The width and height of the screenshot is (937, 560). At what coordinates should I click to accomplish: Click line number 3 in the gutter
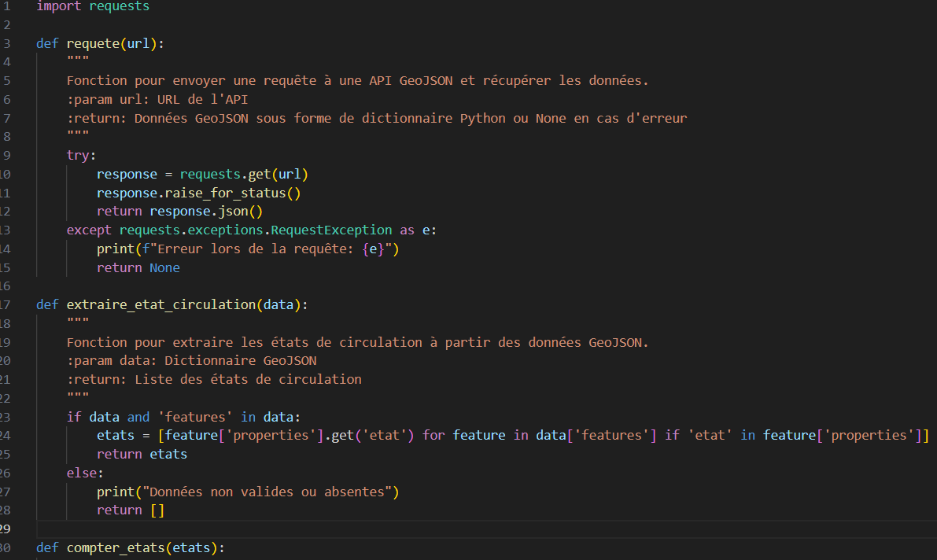6,43
